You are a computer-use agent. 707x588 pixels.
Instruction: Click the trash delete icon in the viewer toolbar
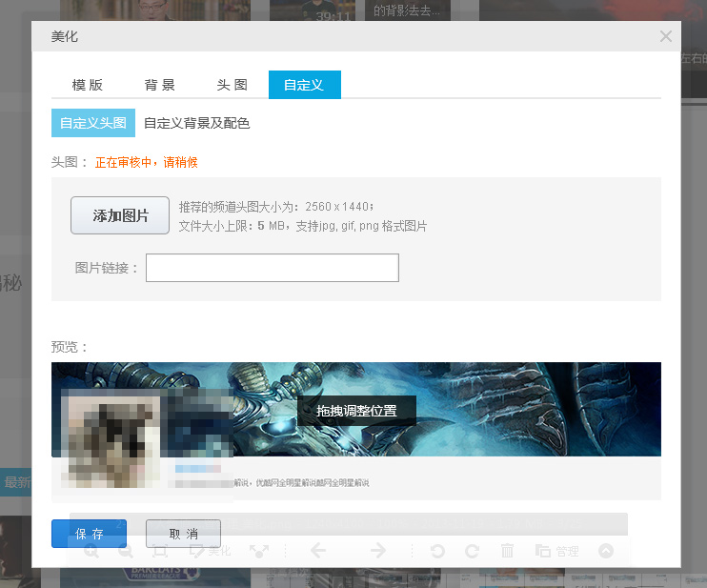pos(507,551)
